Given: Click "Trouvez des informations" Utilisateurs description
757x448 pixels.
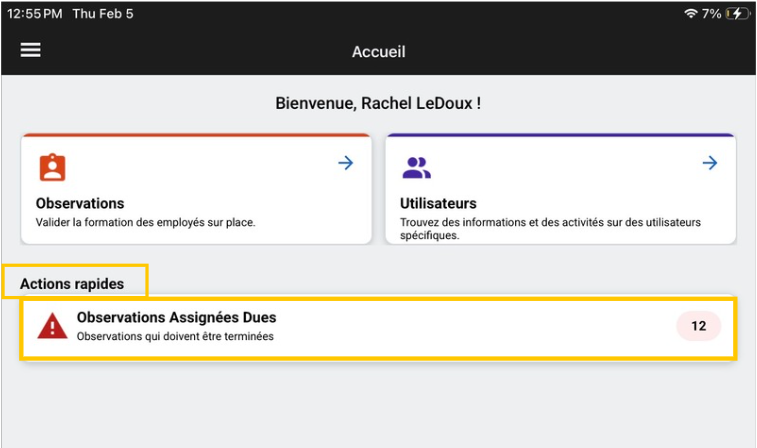Looking at the screenshot, I should [x=550, y=222].
